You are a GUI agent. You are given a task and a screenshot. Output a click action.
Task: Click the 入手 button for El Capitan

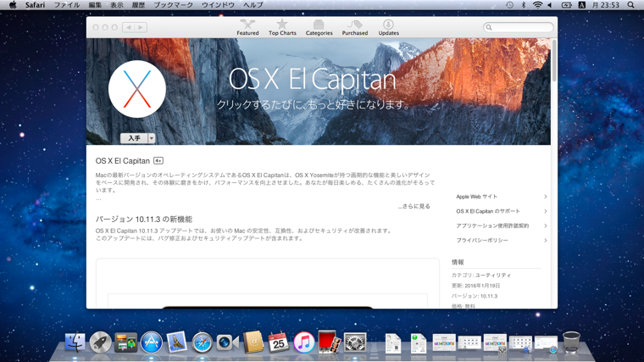point(134,138)
